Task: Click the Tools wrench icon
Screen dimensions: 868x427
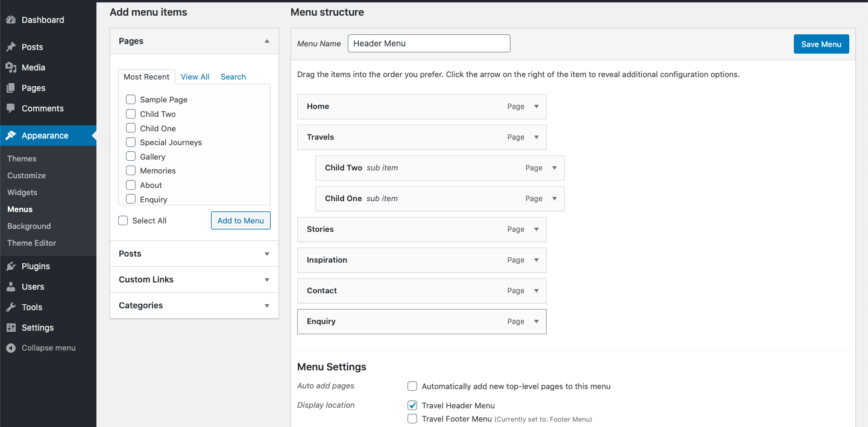Action: click(x=11, y=307)
